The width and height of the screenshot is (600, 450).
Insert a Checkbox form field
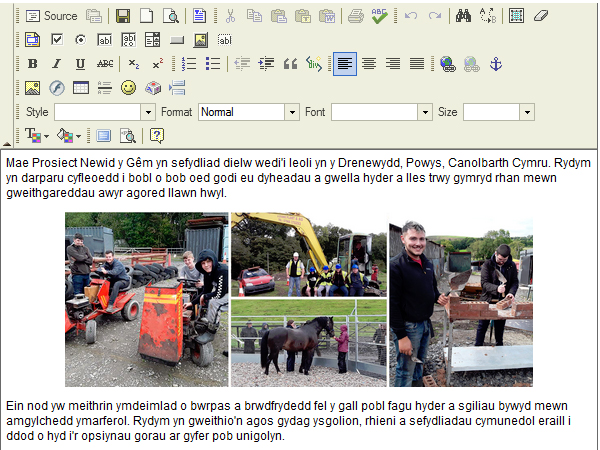[x=57, y=39]
